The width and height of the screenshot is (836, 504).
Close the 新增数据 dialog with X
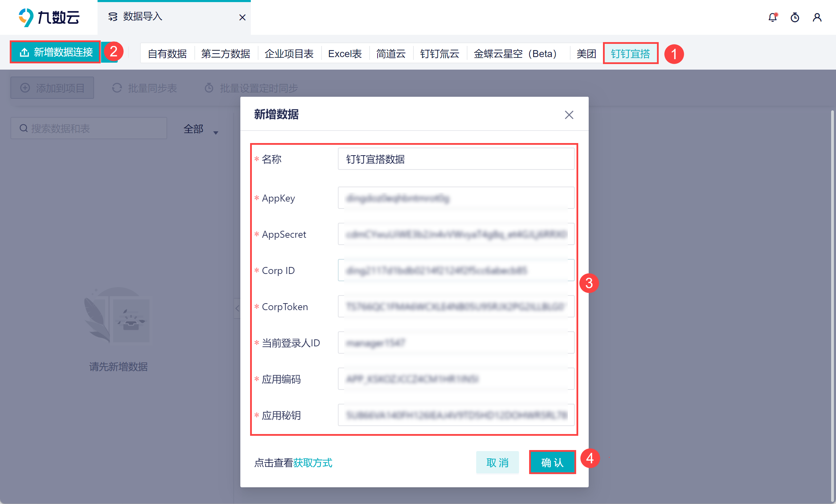coord(569,115)
